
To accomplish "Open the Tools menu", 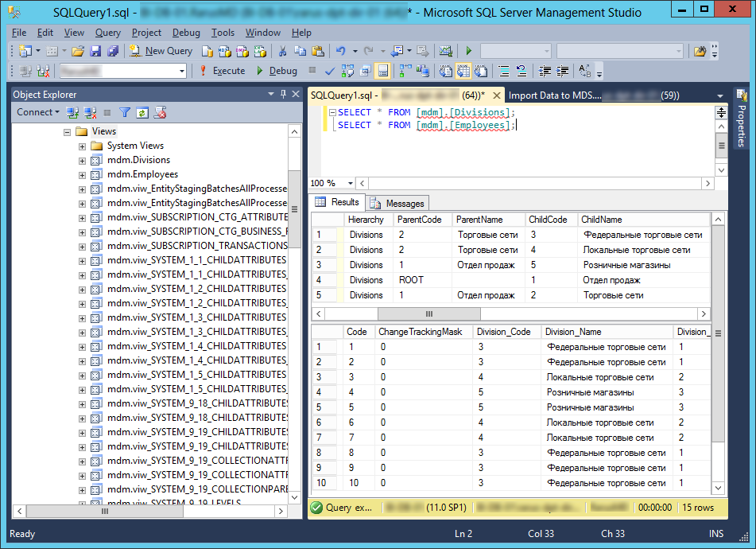I will [x=223, y=33].
